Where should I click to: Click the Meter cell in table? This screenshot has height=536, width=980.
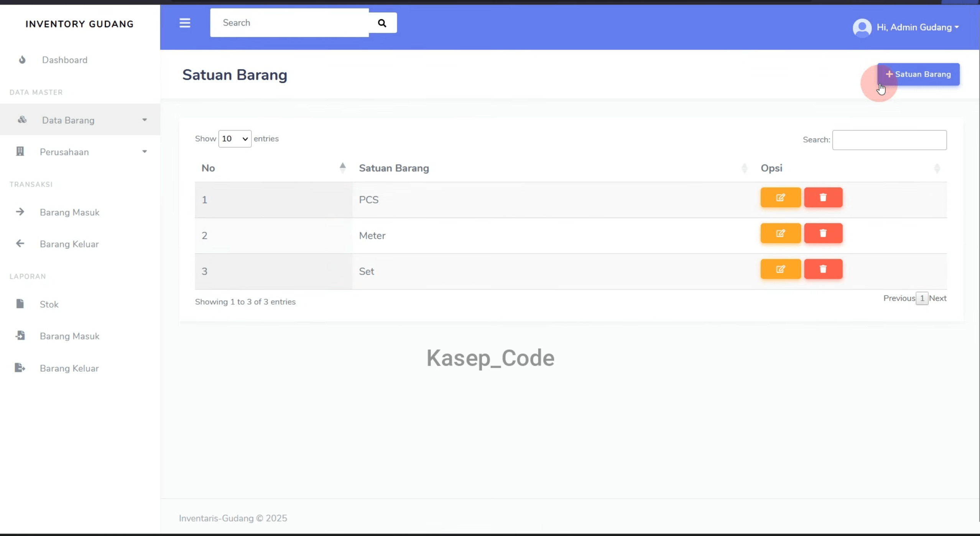pyautogui.click(x=553, y=236)
